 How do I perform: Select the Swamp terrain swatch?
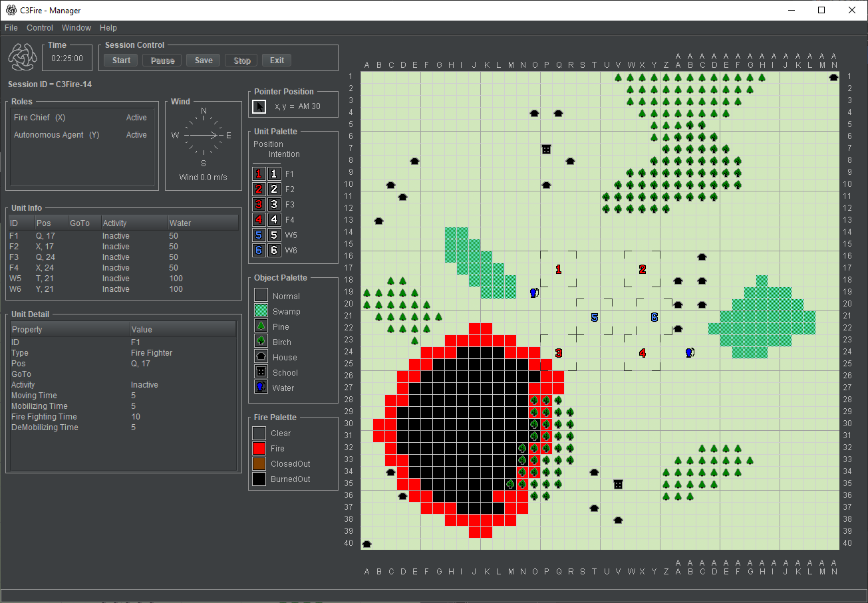pyautogui.click(x=261, y=310)
